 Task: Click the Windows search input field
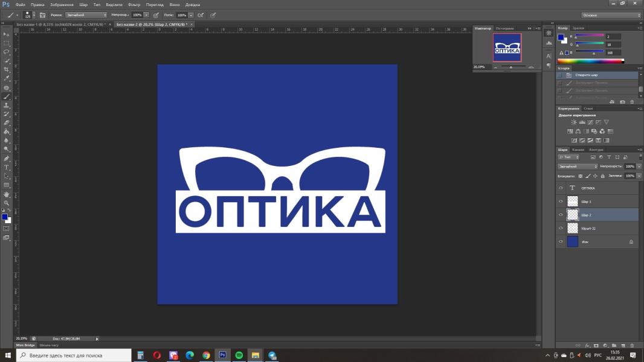click(74, 355)
